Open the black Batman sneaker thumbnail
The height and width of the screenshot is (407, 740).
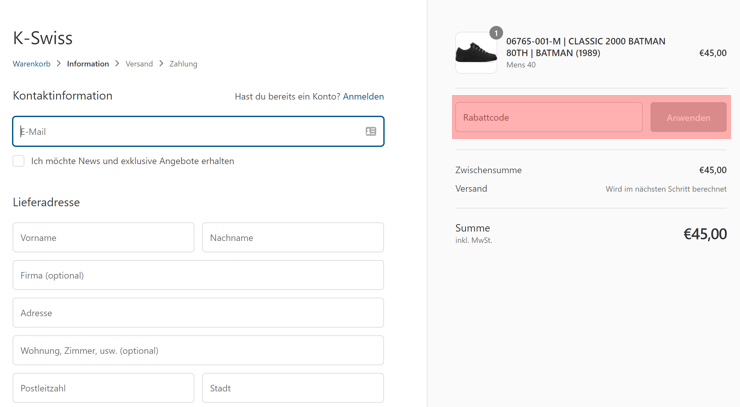pos(476,53)
